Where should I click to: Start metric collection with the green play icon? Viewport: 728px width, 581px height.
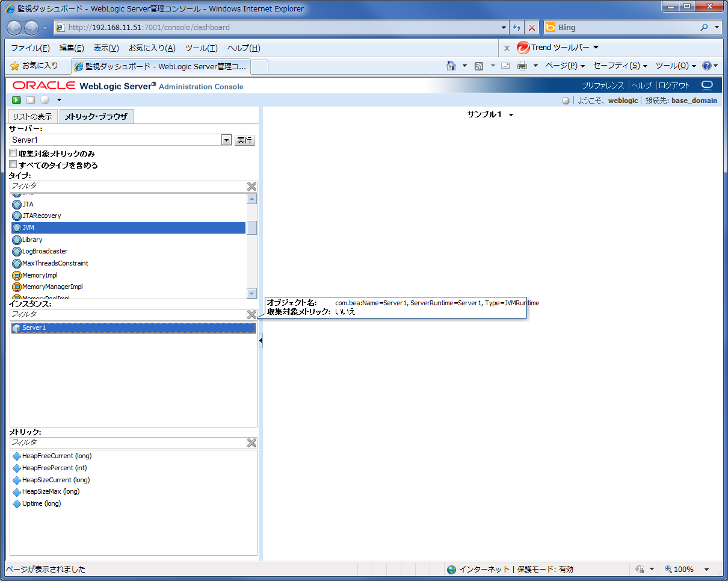(17, 100)
